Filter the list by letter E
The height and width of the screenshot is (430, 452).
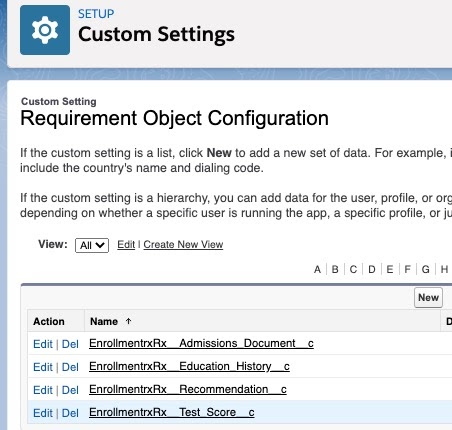pyautogui.click(x=390, y=269)
